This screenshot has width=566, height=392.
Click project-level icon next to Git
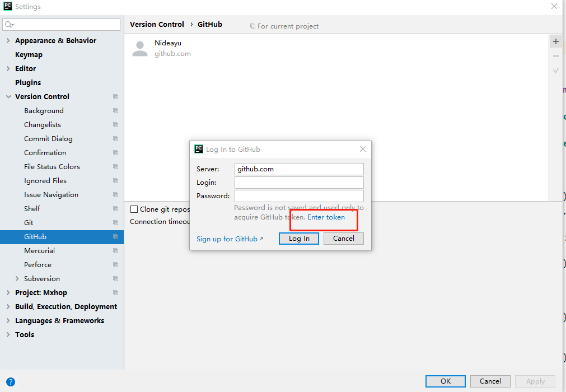[x=115, y=223]
